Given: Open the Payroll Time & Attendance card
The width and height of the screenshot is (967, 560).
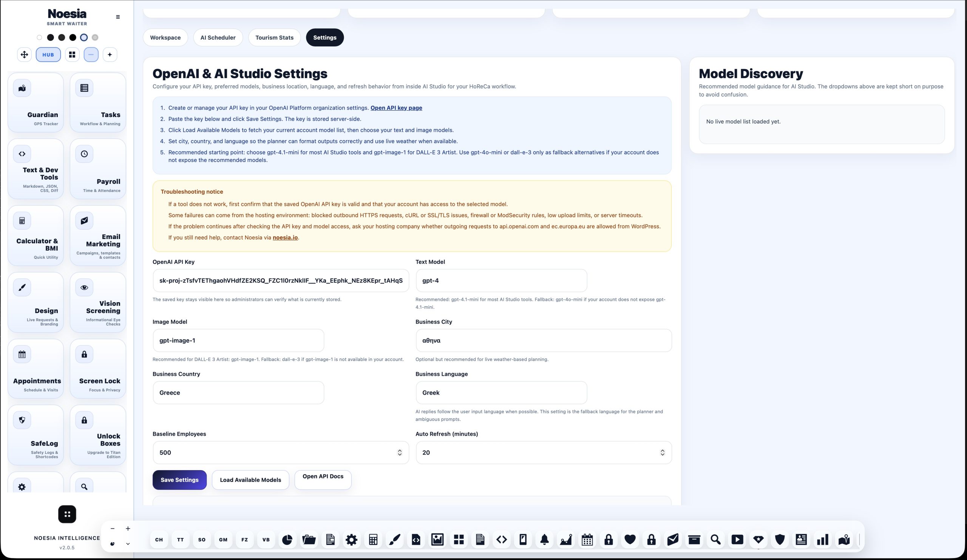Looking at the screenshot, I should 98,169.
